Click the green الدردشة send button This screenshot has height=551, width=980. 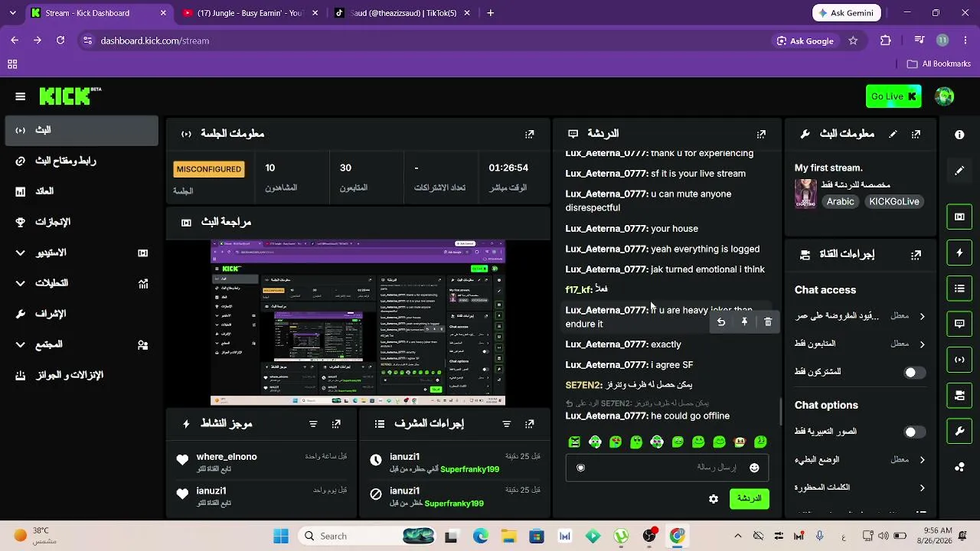pos(749,498)
